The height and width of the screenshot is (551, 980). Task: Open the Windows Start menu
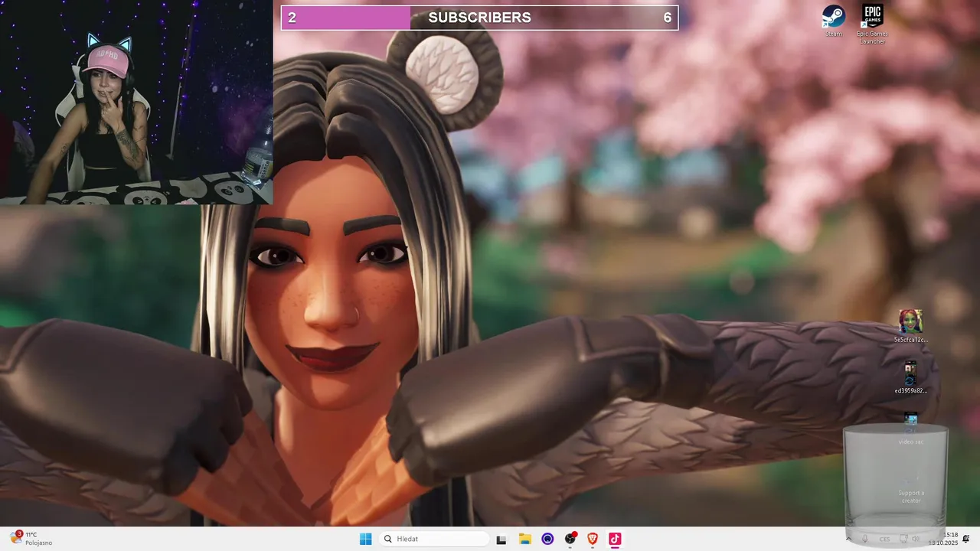(x=365, y=539)
